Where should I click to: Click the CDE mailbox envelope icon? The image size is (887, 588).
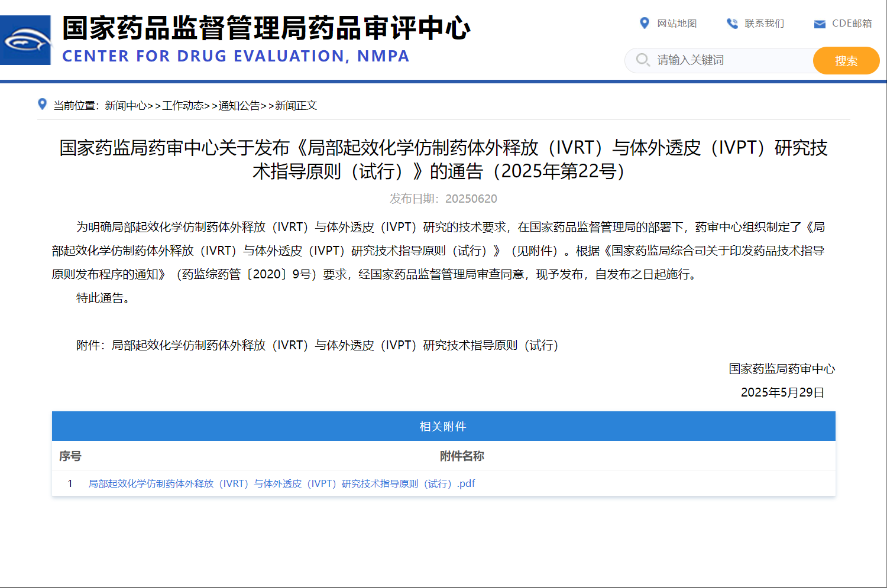(x=820, y=24)
